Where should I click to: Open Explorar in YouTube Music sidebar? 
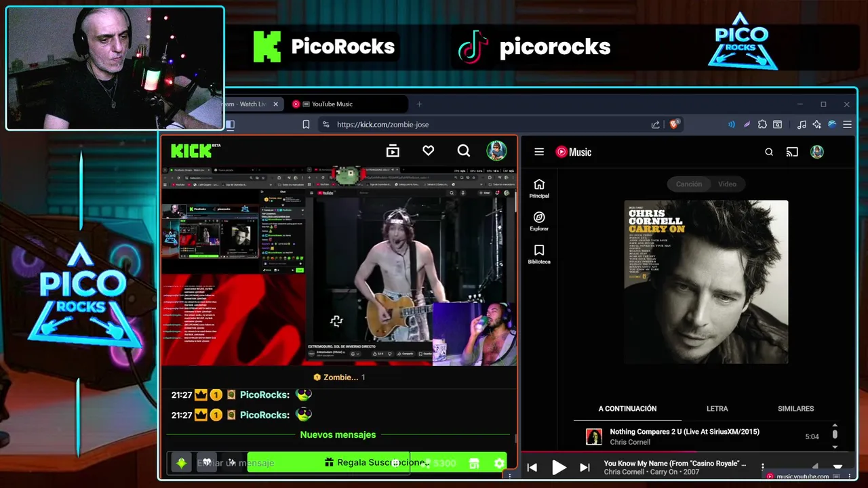click(539, 222)
